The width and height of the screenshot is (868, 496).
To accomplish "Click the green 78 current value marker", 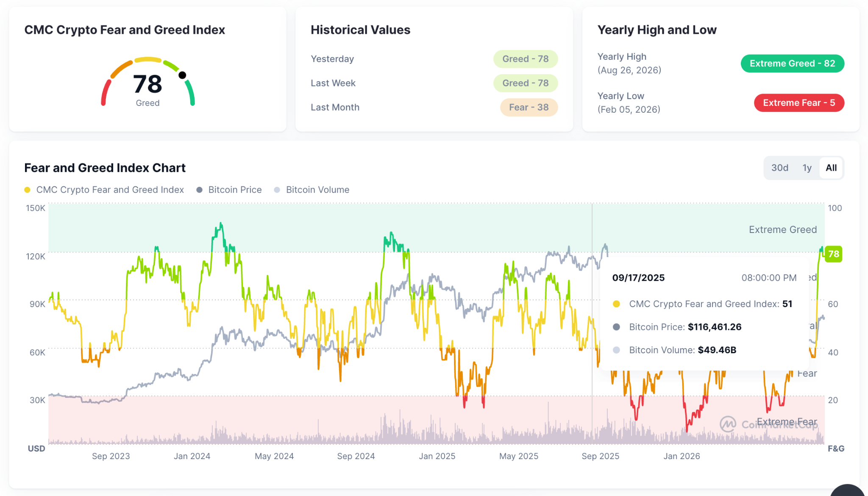I will pos(833,254).
